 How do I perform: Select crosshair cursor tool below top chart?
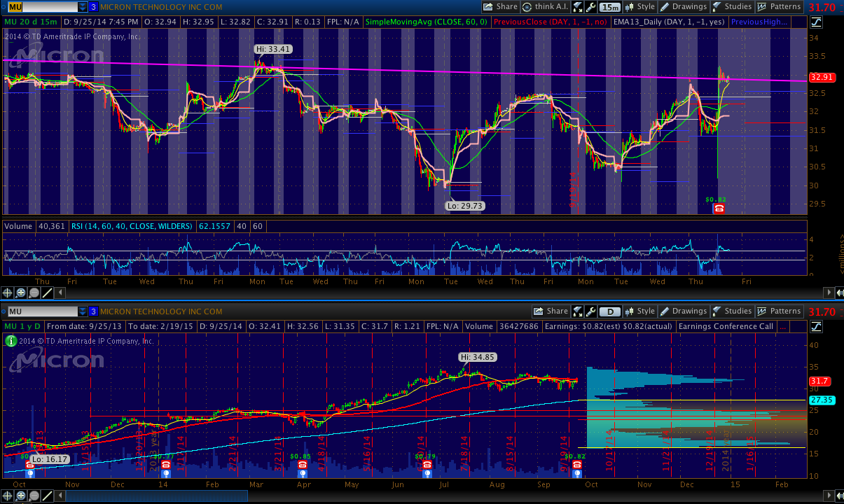[8, 293]
